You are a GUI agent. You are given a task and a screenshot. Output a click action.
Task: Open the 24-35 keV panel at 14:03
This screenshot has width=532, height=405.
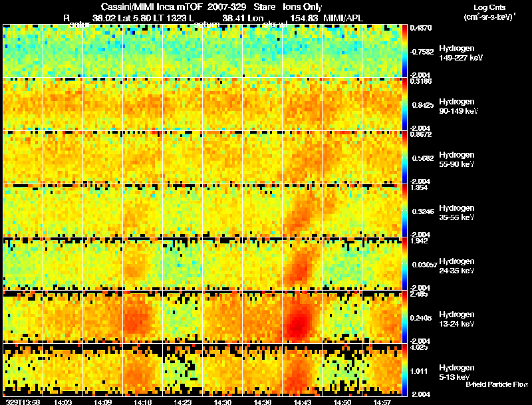[x=63, y=264]
